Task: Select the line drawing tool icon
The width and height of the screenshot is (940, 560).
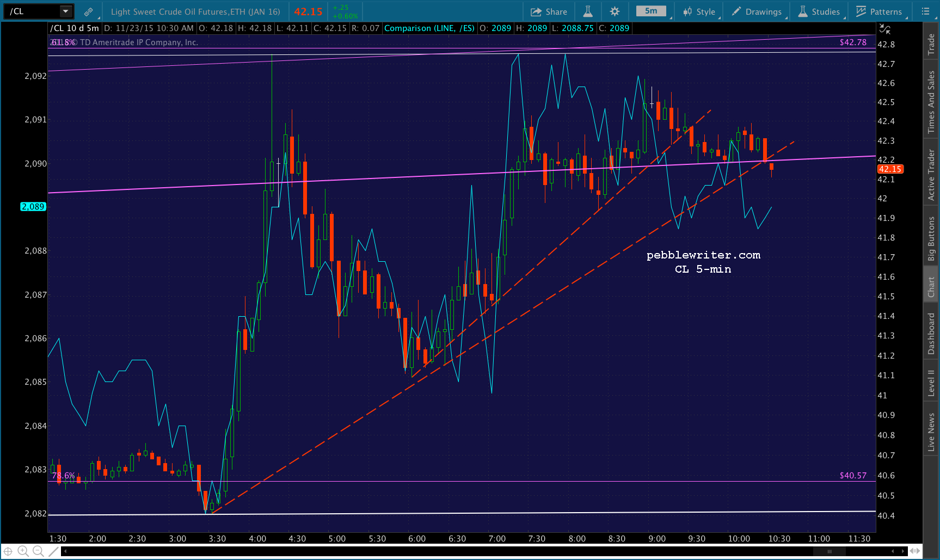Action: [x=53, y=551]
